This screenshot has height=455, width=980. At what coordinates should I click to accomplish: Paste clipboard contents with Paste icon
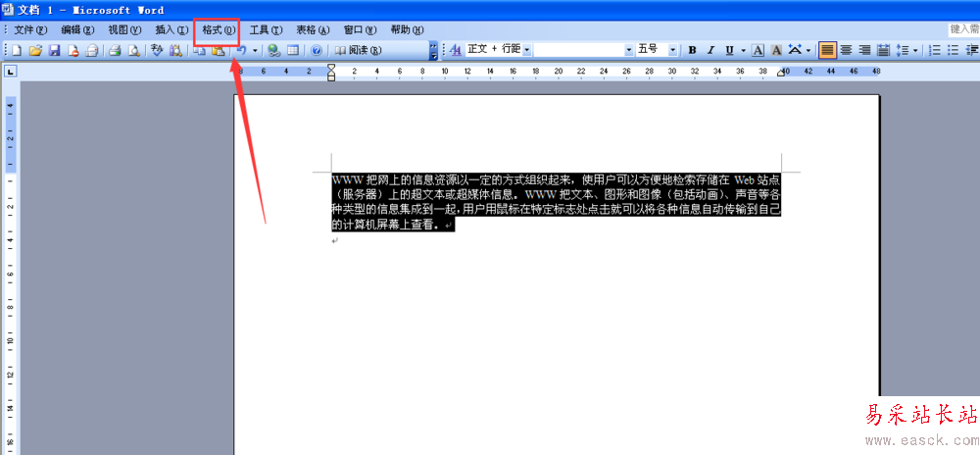(219, 51)
